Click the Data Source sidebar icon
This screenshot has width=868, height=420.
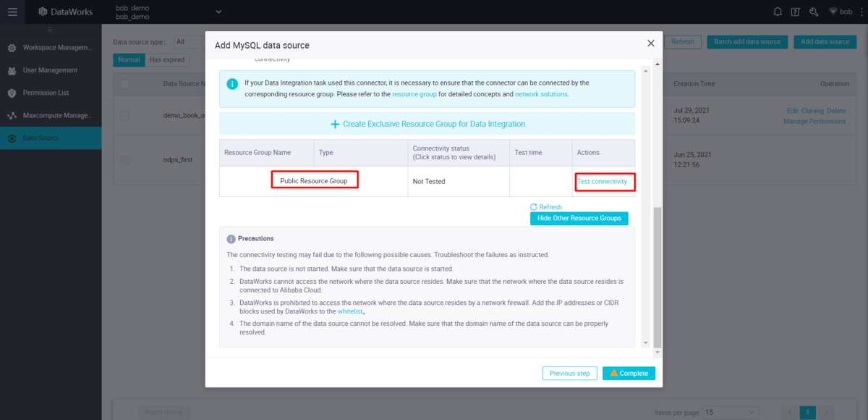click(12, 138)
